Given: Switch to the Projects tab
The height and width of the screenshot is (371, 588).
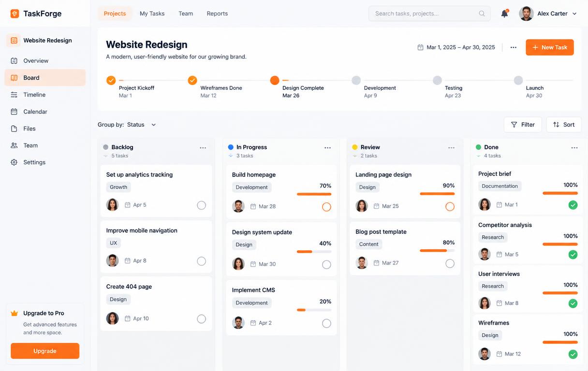Looking at the screenshot, I should pos(115,14).
